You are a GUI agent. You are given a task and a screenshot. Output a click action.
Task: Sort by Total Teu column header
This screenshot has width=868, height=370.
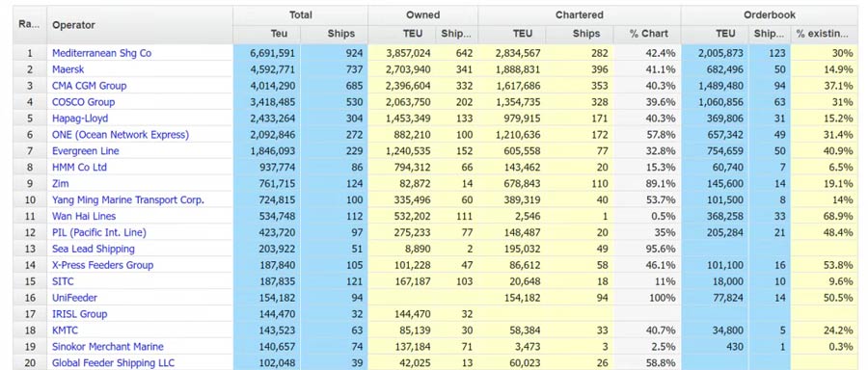pos(279,34)
